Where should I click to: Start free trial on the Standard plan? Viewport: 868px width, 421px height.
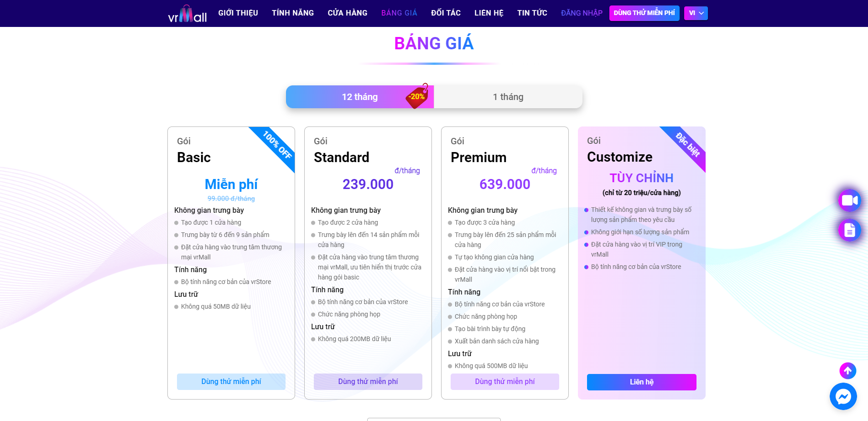coord(368,382)
